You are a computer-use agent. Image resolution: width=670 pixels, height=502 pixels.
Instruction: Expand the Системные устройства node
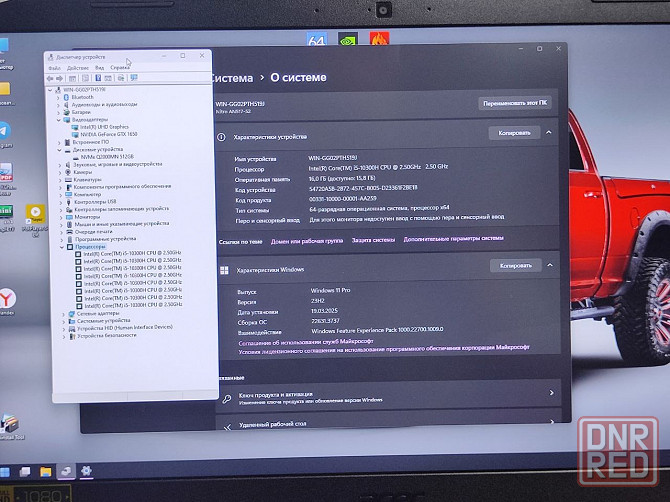click(64, 321)
